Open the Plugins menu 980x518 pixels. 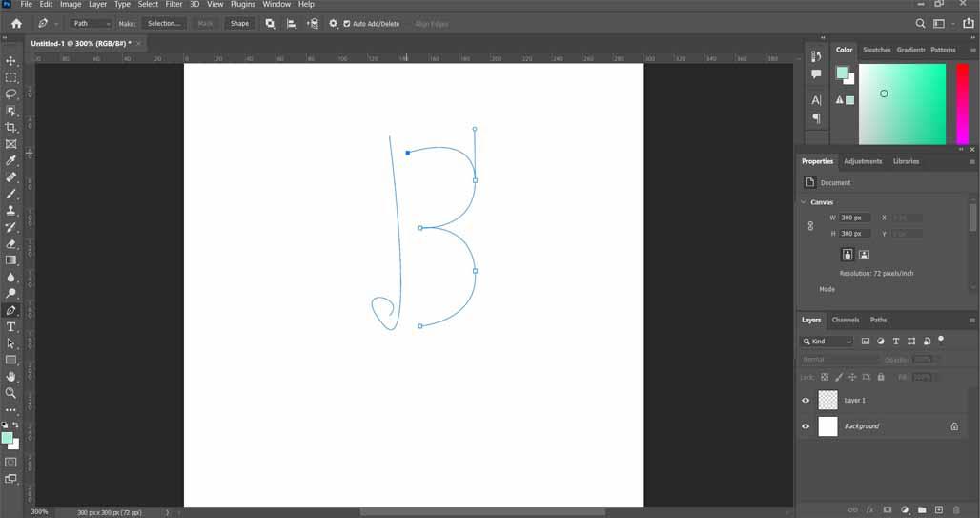242,5
